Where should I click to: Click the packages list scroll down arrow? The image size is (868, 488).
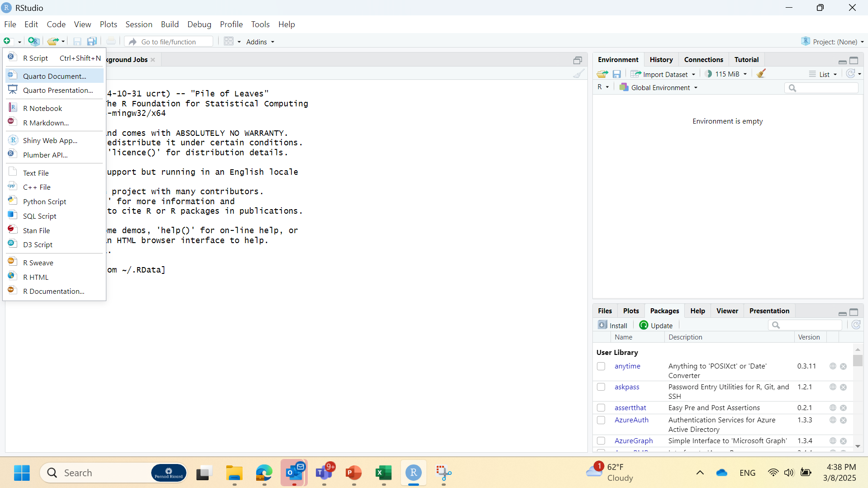point(858,446)
